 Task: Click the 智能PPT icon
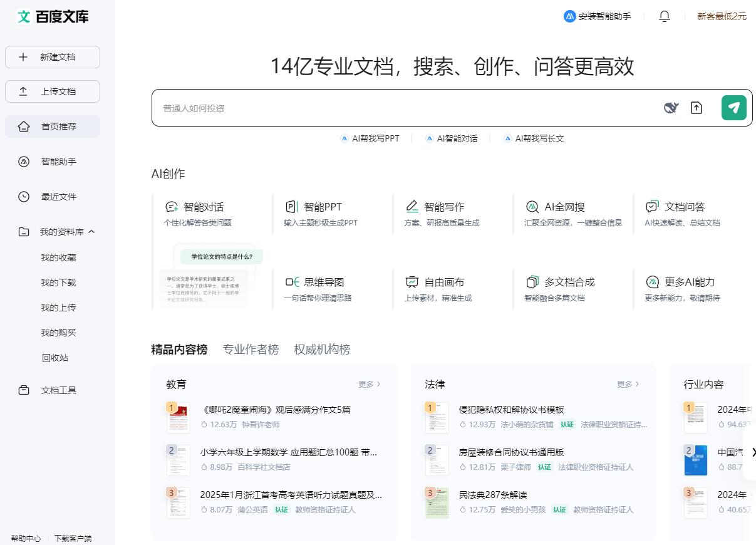[291, 207]
